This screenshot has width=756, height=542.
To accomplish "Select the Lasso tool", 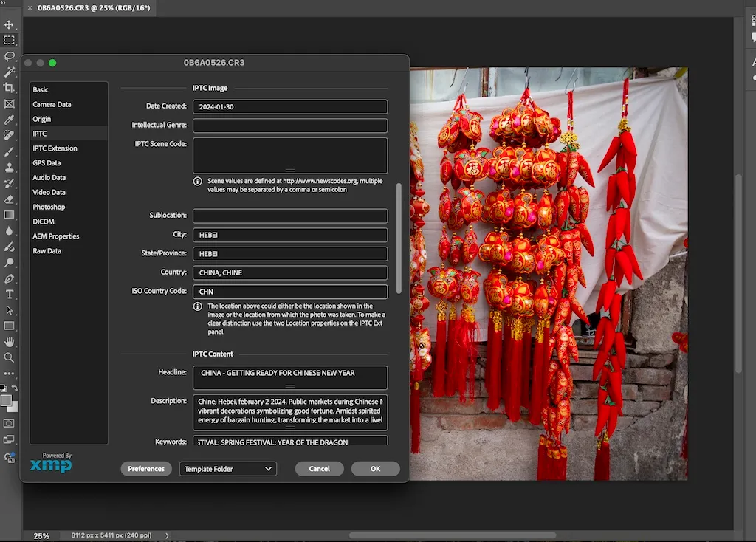I will pyautogui.click(x=9, y=56).
